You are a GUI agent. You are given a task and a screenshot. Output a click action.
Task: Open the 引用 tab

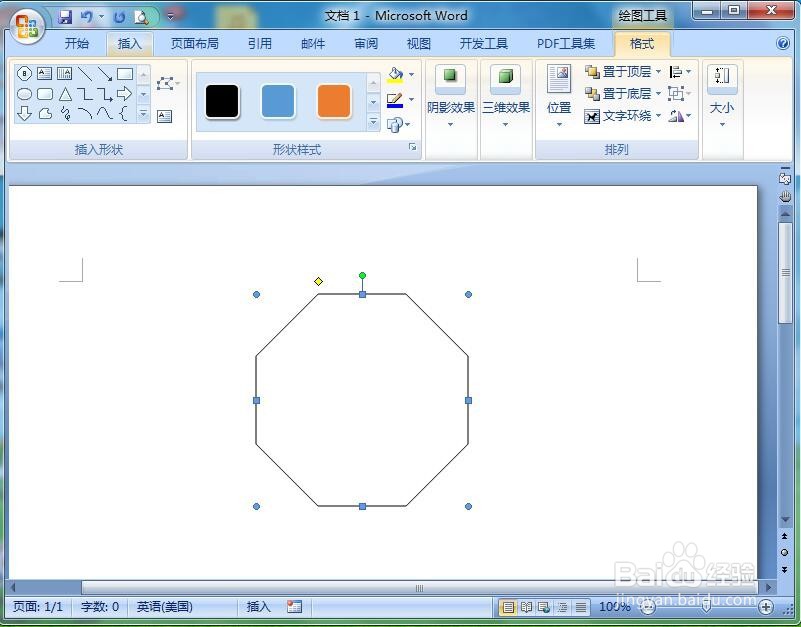click(x=260, y=44)
